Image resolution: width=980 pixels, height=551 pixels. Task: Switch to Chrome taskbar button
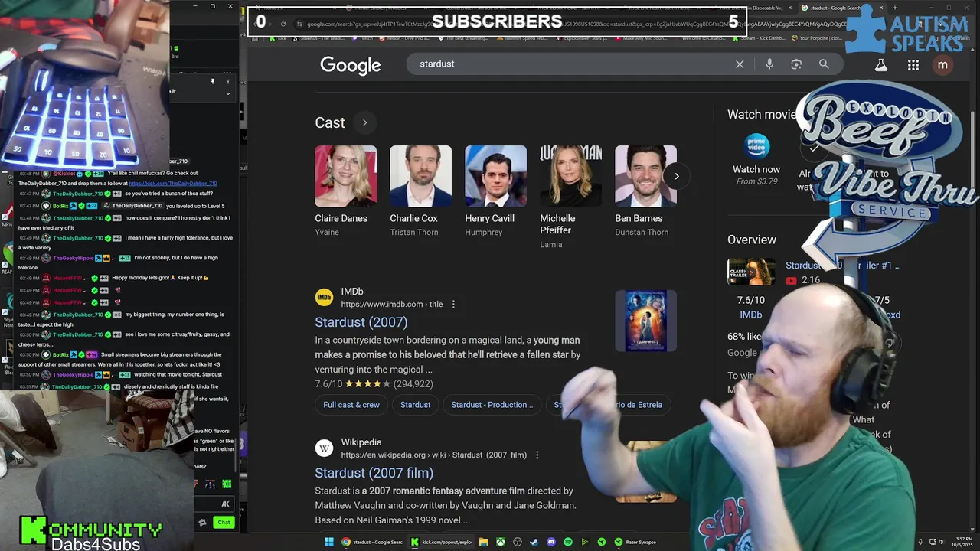tap(373, 542)
